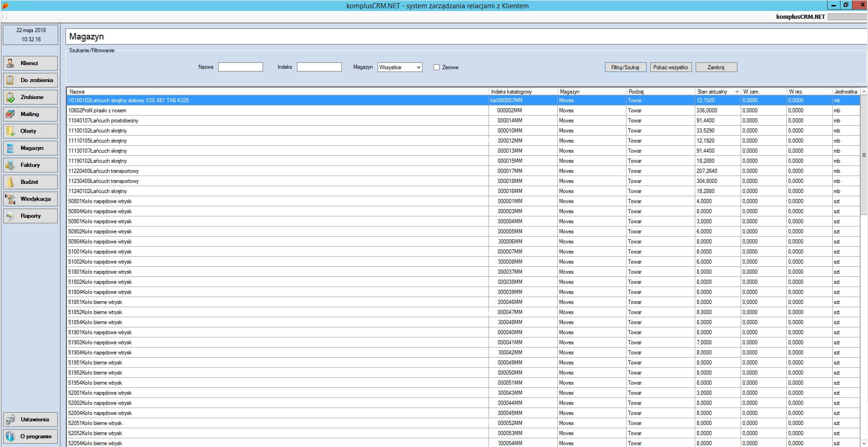Select row 50801Koło napędowe wtrysk
The width and height of the screenshot is (868, 447).
coord(463,201)
